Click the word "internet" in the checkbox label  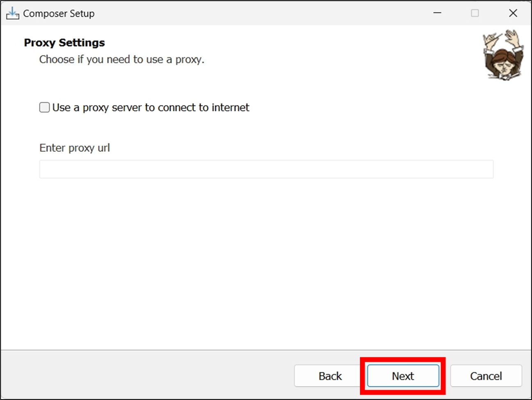(230, 107)
